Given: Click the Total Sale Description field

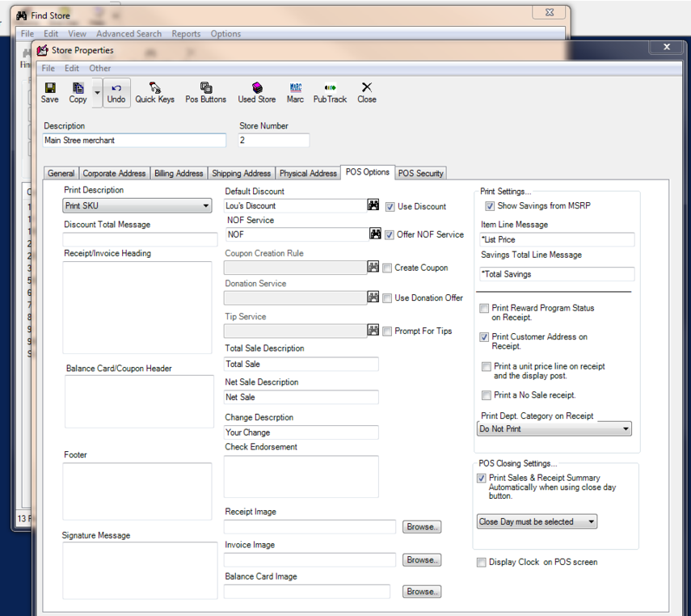Looking at the screenshot, I should (301, 365).
